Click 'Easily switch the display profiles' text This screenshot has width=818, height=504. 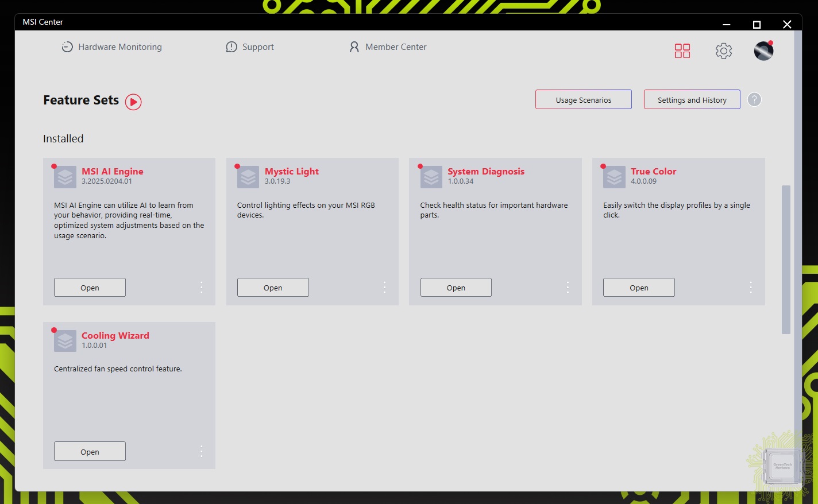pyautogui.click(x=677, y=210)
